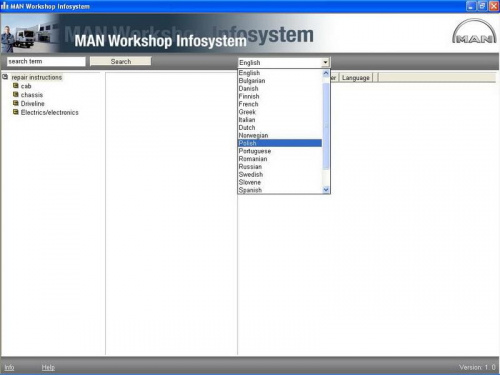Viewport: 500px width, 375px height.
Task: Click the chassis book icon
Action: pyautogui.click(x=15, y=95)
